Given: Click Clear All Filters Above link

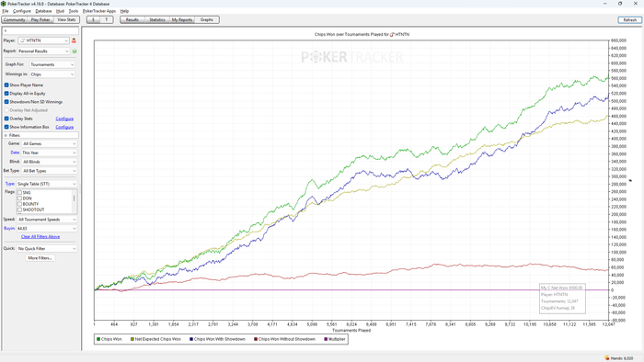Looking at the screenshot, I should coord(40,236).
